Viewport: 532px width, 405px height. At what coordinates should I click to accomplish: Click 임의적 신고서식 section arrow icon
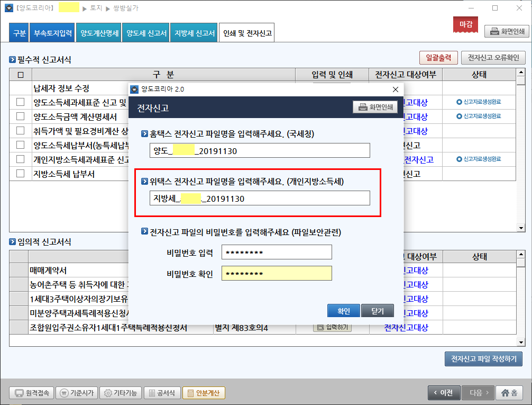tap(13, 241)
